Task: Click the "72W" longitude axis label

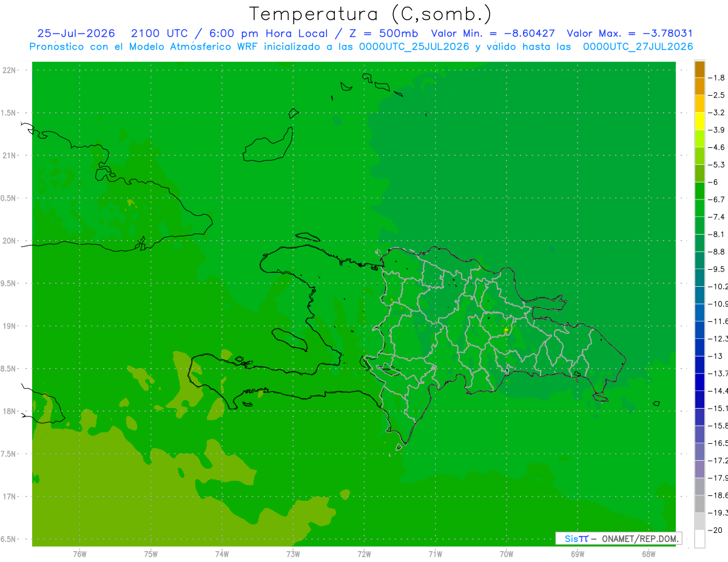Action: tap(364, 554)
